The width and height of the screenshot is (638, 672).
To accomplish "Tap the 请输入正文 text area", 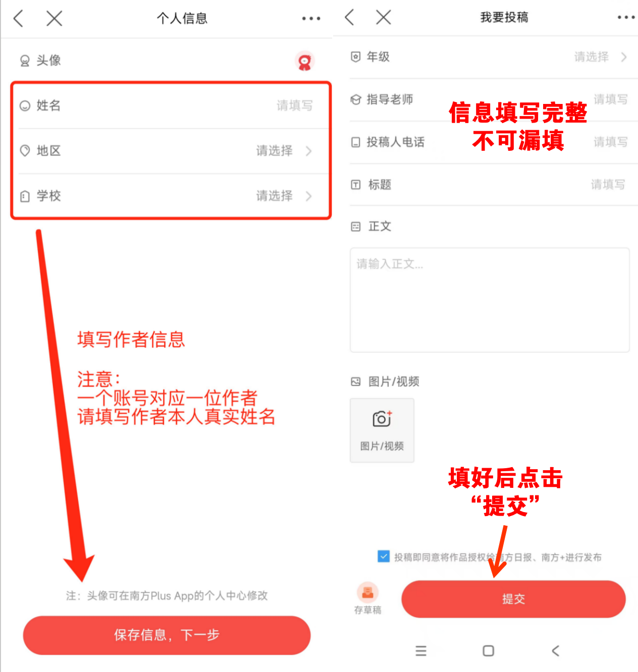I will tap(490, 300).
